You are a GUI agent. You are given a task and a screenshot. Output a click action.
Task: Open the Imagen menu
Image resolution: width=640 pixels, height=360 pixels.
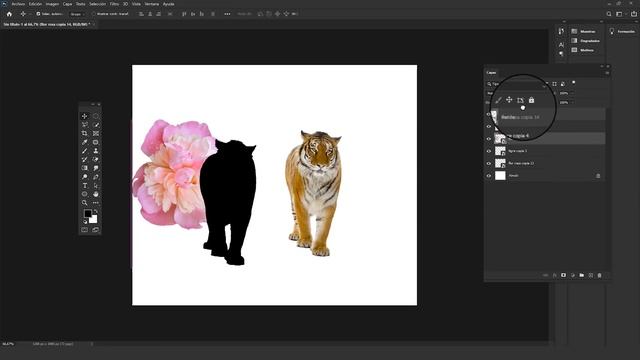[52, 4]
